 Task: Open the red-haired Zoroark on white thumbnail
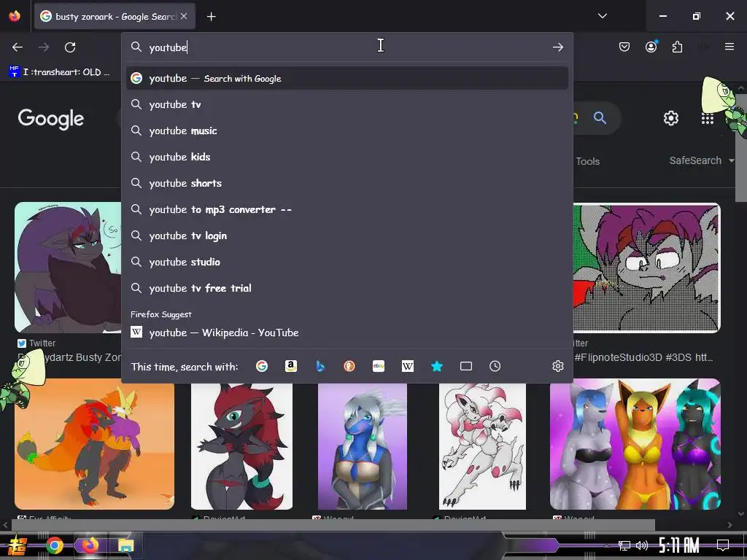click(241, 446)
